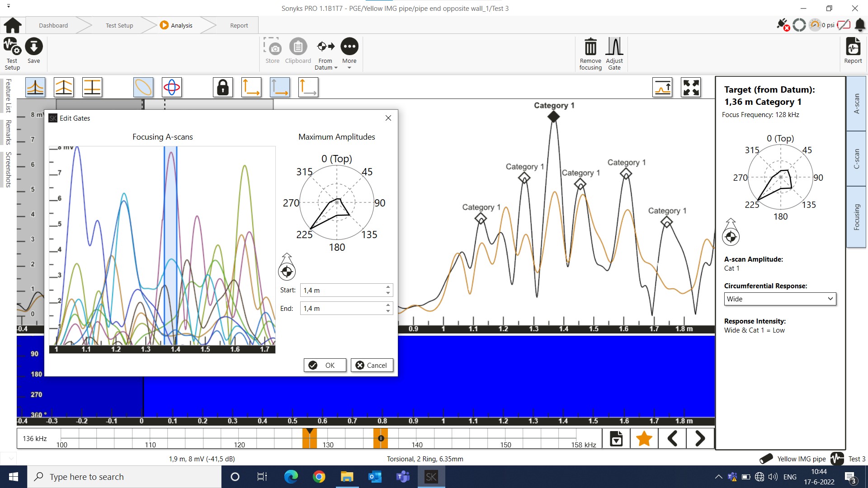Click the fullscreen expand arrows icon

pyautogui.click(x=691, y=87)
